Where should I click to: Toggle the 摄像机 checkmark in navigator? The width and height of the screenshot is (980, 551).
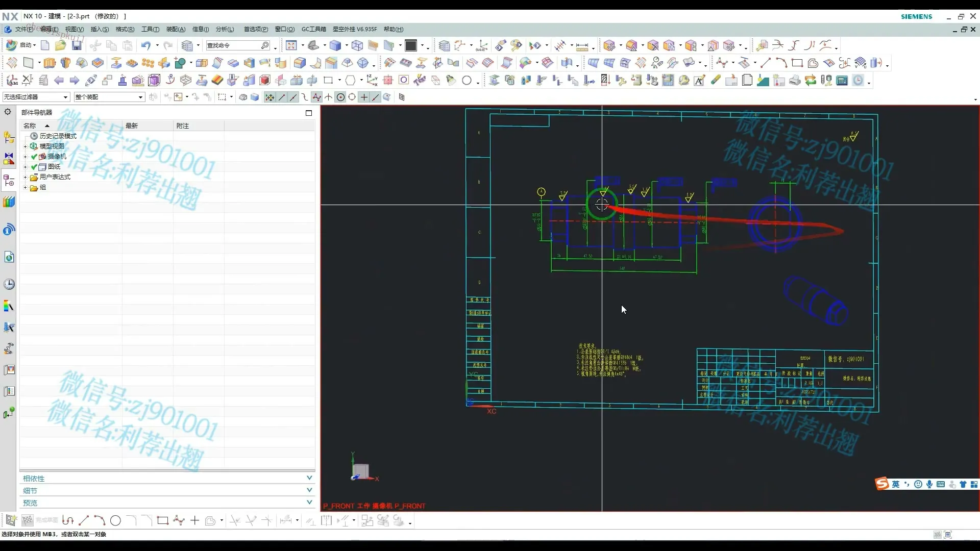tap(34, 157)
